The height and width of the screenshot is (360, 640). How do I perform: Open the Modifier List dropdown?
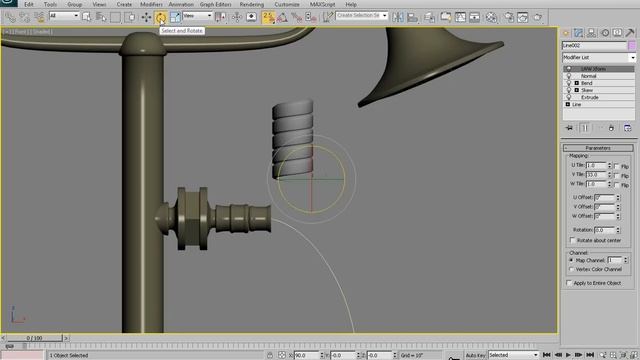coord(598,58)
